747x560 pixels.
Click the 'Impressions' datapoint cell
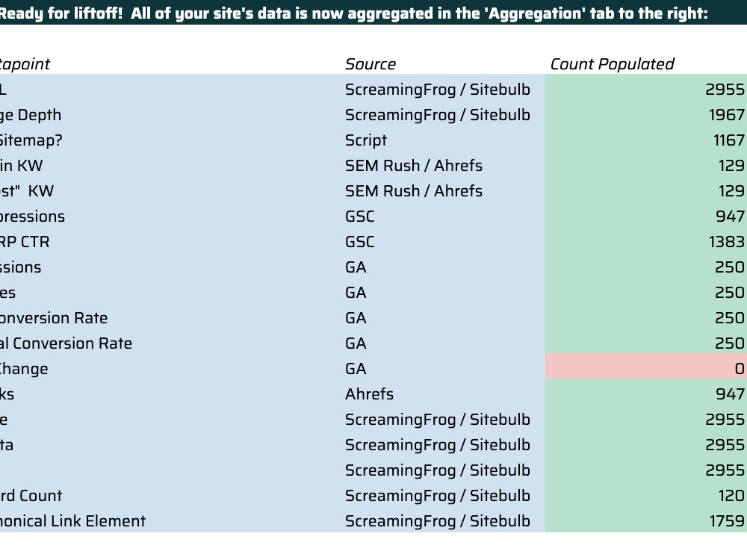click(170, 217)
